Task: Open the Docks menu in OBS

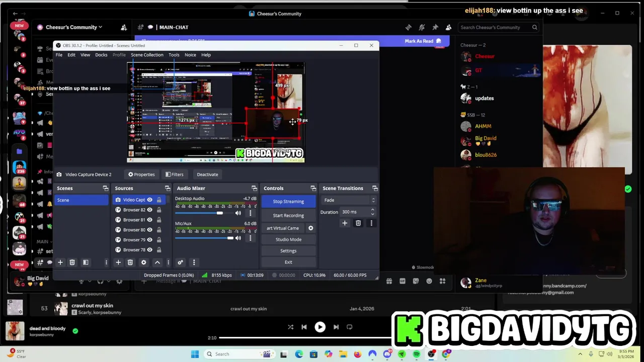Action: 101,55
